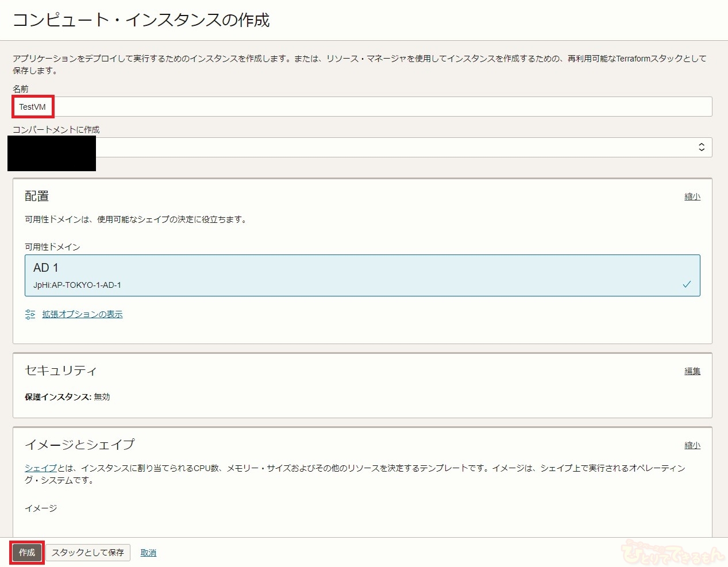Cancel with the 取消 link

[148, 553]
